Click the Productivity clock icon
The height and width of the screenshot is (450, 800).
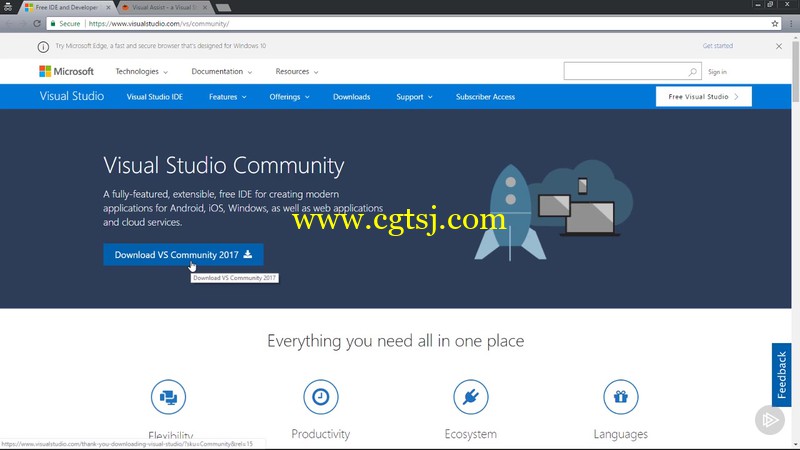coord(321,397)
